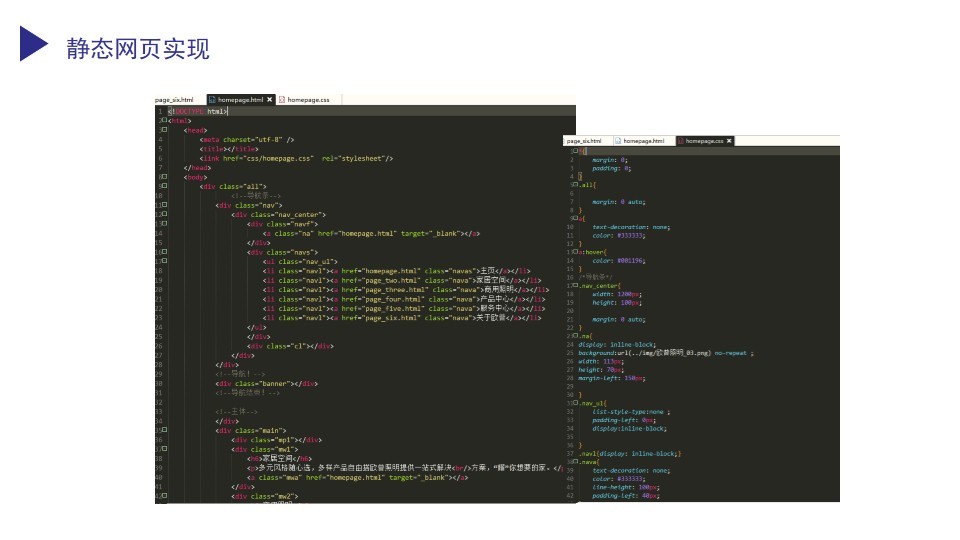Collapse the div class="navf" fold marker
Image resolution: width=960 pixels, height=540 pixels.
(164, 223)
